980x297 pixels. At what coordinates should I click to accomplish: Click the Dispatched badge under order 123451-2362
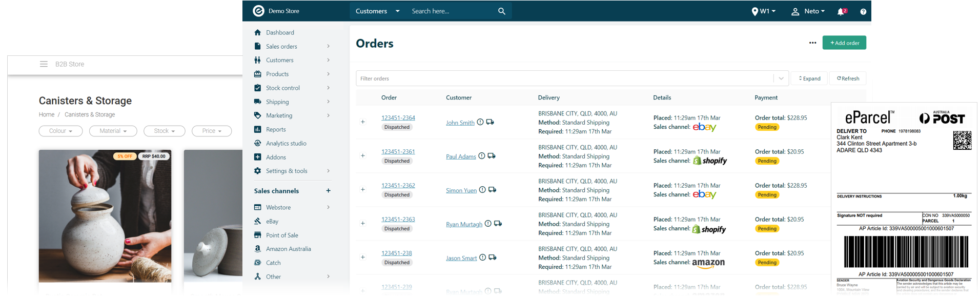click(x=397, y=195)
